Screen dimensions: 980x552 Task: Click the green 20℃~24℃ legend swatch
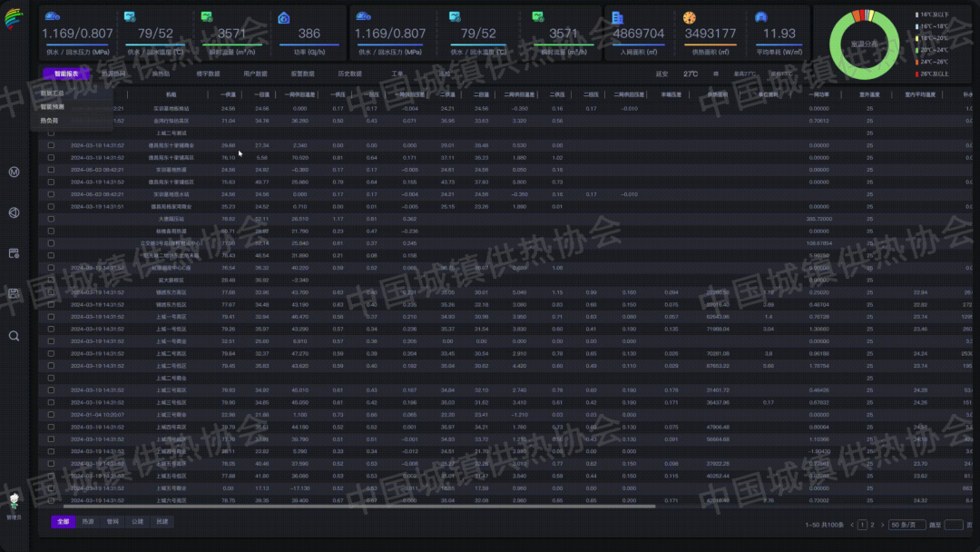pos(918,50)
